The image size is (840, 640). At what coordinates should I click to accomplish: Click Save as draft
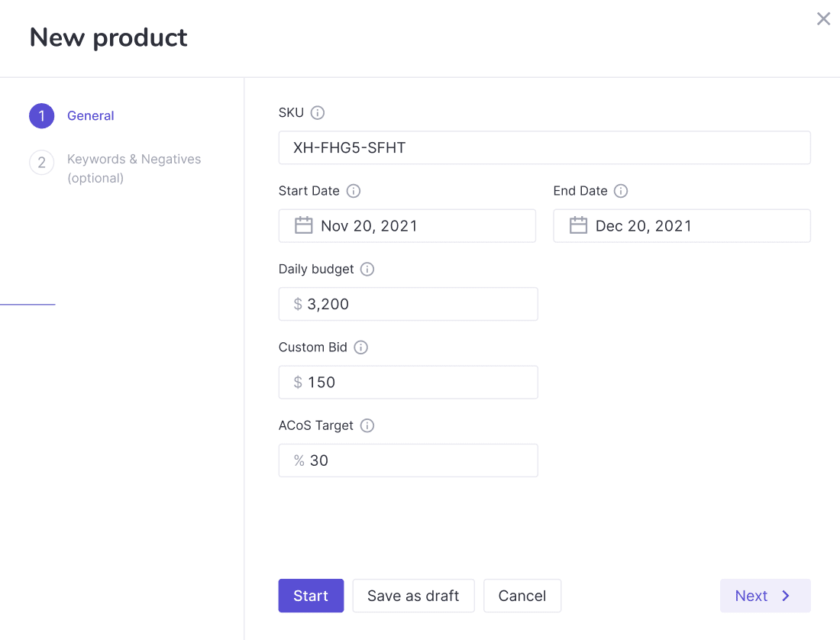[x=413, y=596]
